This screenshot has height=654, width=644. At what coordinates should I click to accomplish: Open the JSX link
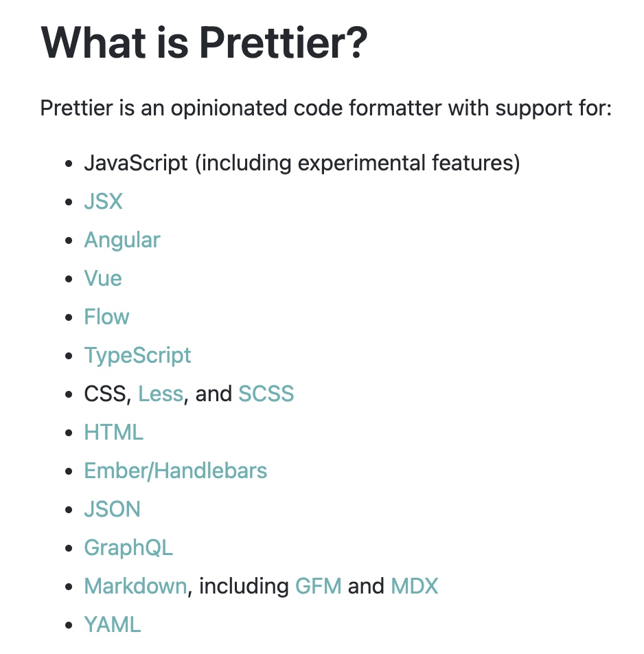(104, 201)
